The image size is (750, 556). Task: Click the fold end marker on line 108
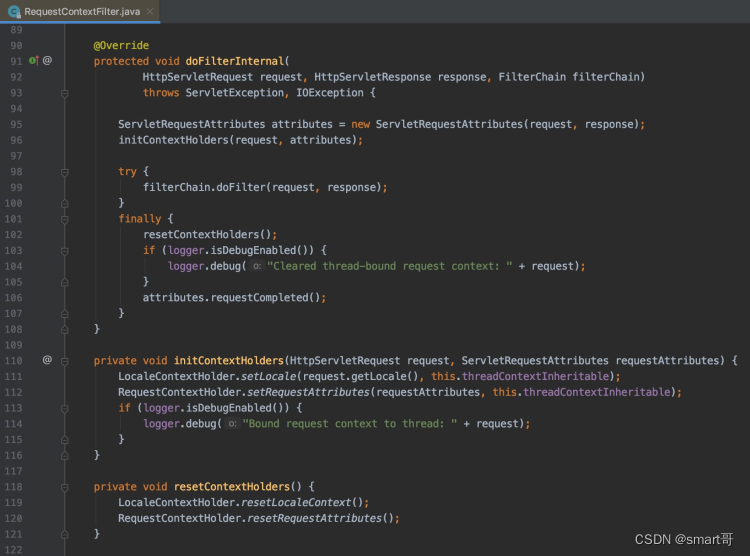[x=65, y=330]
